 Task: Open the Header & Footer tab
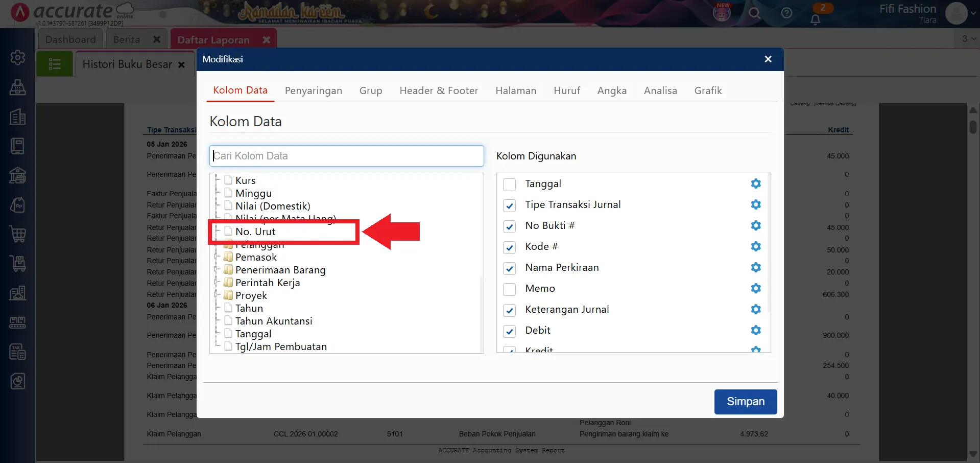point(438,91)
